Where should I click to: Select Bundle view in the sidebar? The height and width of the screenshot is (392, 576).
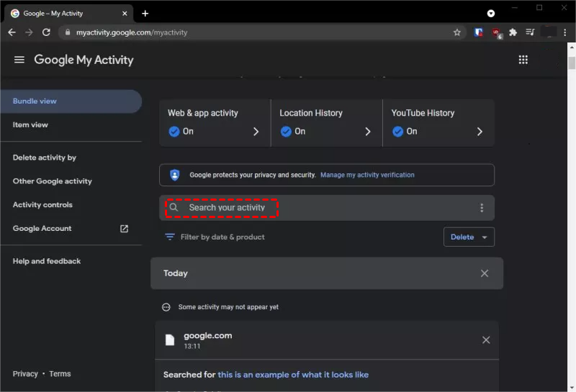tap(35, 101)
